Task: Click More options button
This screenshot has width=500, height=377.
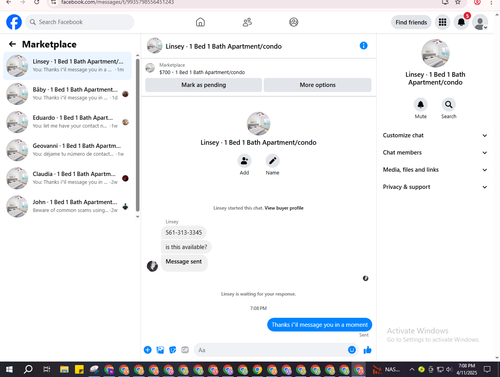Action: [317, 85]
